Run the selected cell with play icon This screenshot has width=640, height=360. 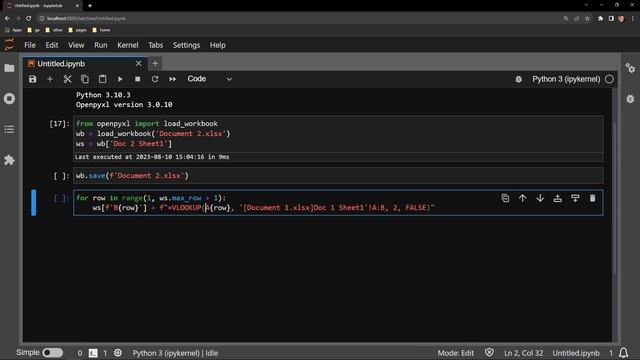click(x=120, y=79)
